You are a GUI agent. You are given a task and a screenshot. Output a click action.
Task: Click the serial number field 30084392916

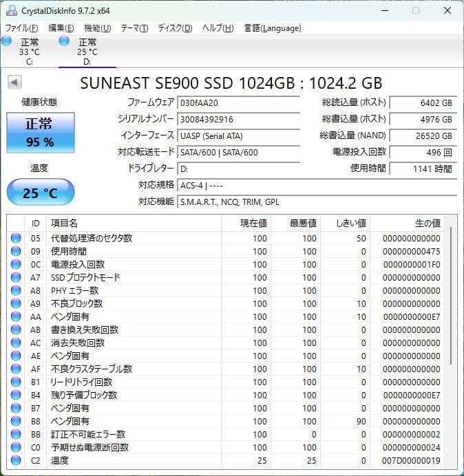click(238, 119)
